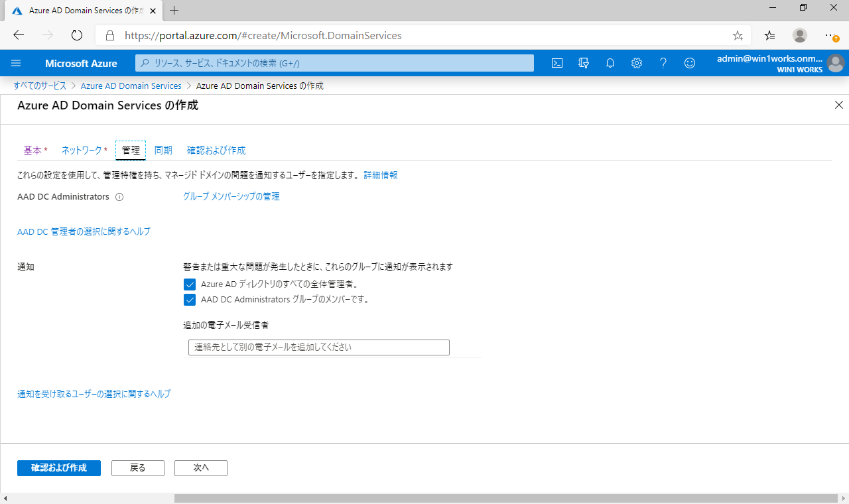Viewport: 849px width, 504px height.
Task: Focus the Azure resource search box
Action: tap(335, 63)
